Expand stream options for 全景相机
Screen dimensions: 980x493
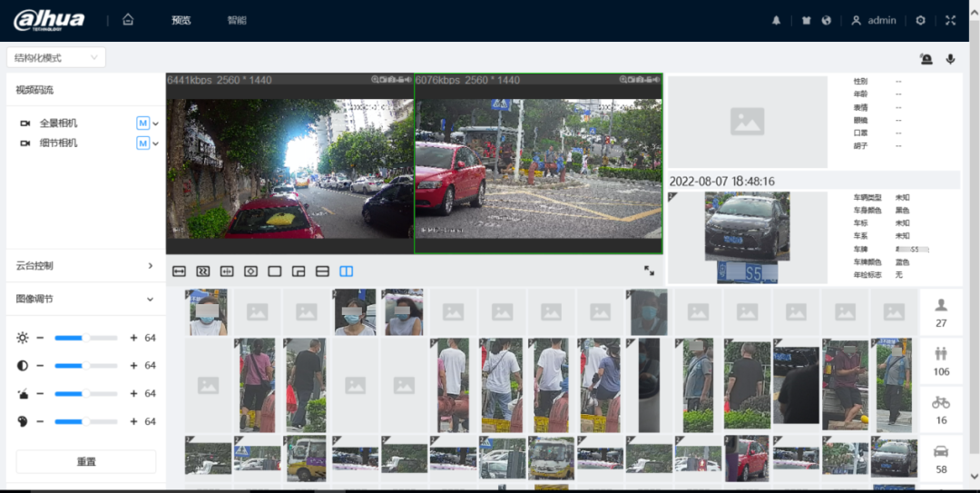pyautogui.click(x=156, y=123)
